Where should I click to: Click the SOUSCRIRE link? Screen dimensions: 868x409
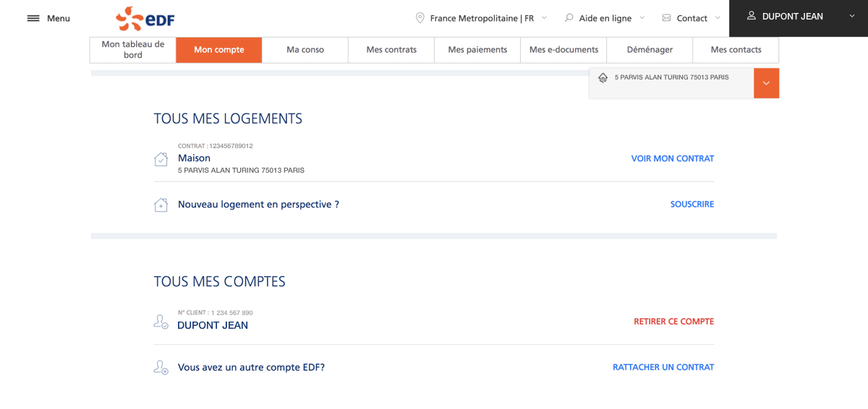(692, 204)
